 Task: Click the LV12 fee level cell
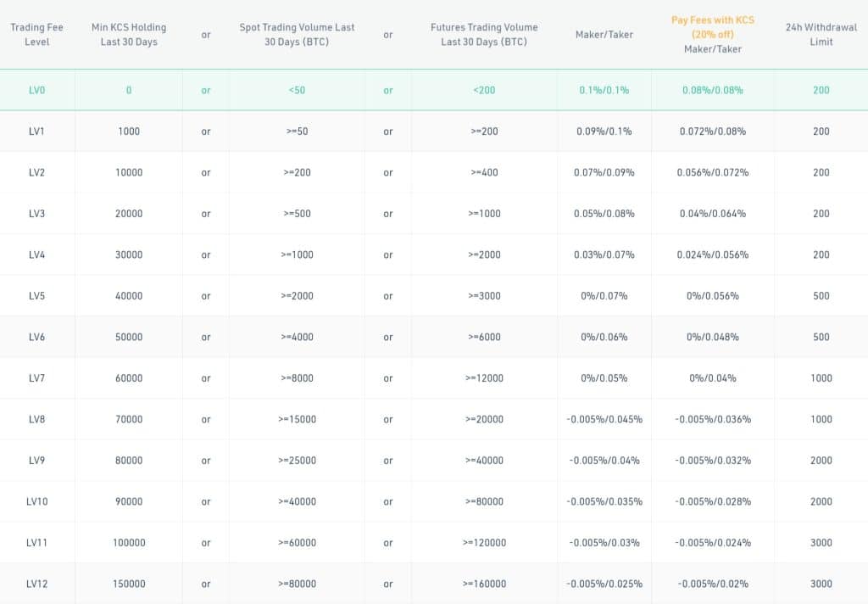(x=36, y=584)
